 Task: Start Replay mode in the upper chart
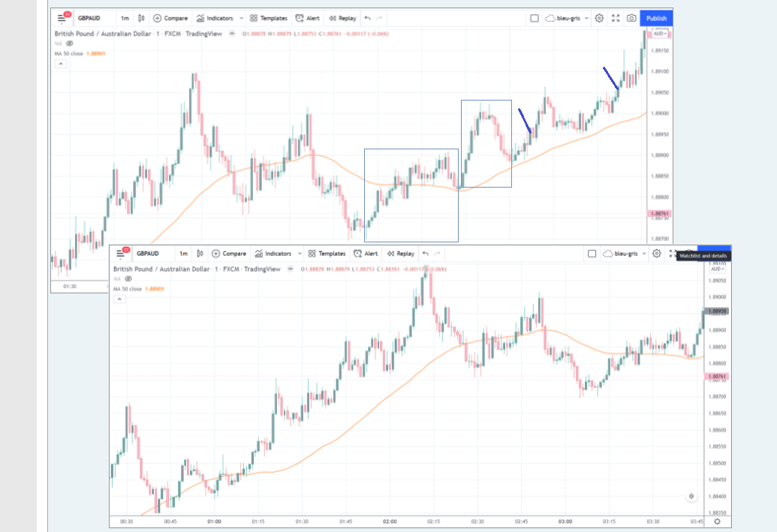(x=342, y=18)
